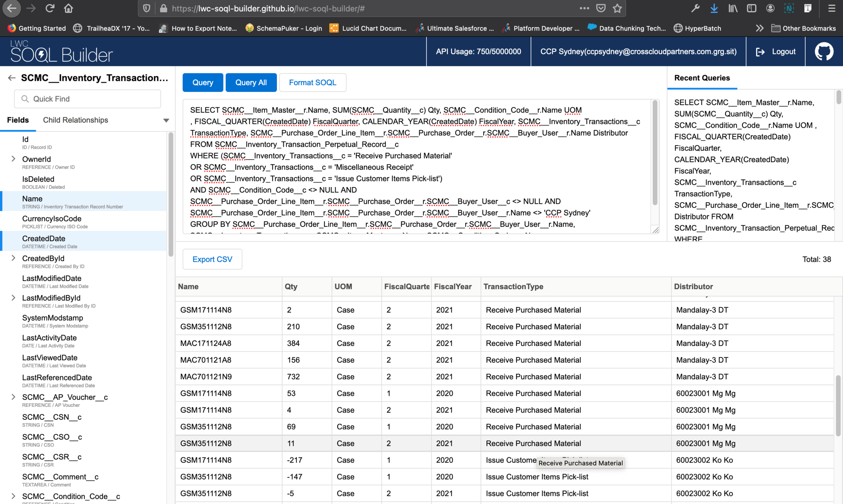
Task: Switch to the Child Relationships tab
Action: point(75,120)
